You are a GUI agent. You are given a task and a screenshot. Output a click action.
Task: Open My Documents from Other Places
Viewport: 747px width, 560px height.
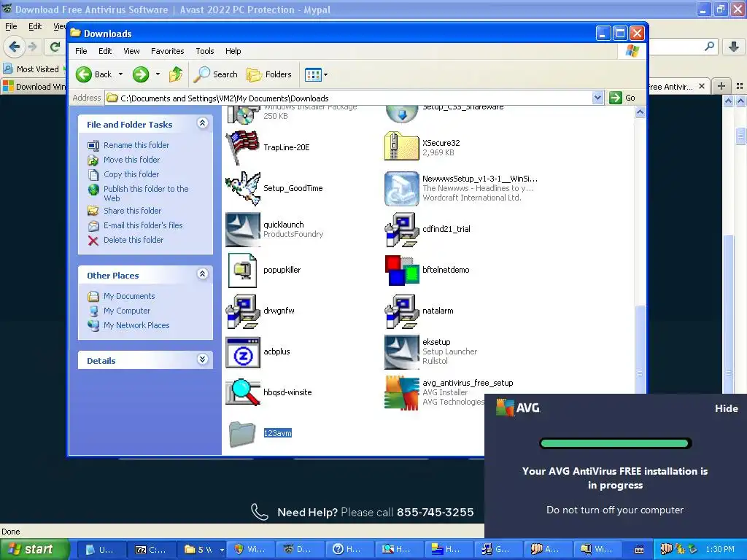point(129,296)
